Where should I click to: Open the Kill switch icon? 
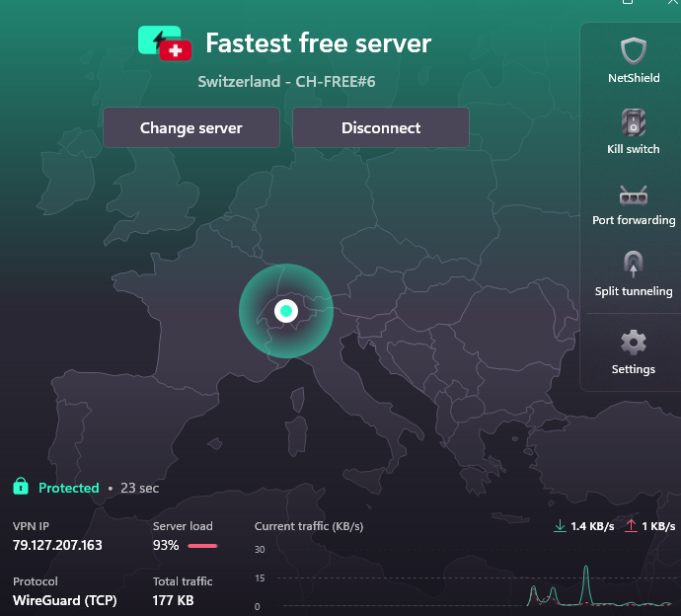click(x=634, y=122)
